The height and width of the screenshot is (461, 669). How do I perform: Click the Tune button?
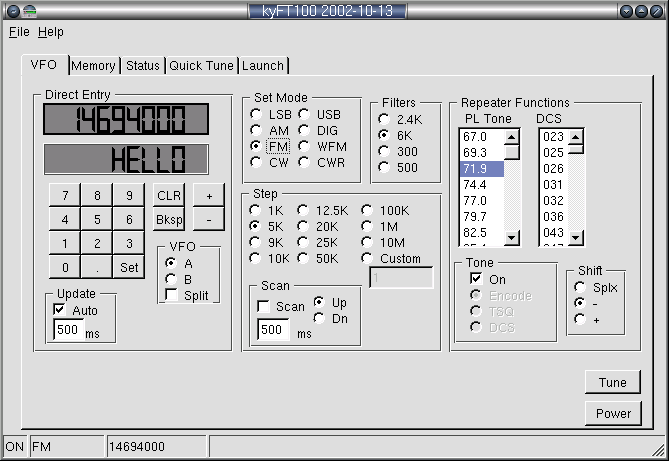613,382
